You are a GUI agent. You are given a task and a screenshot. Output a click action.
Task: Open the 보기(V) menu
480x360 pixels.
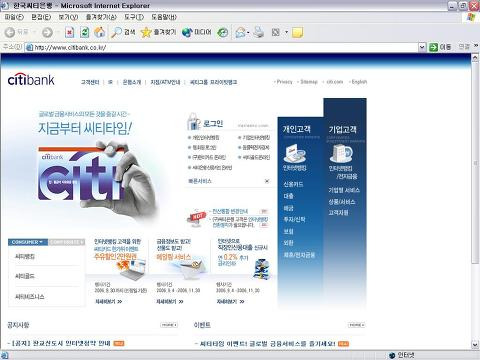pos(68,17)
